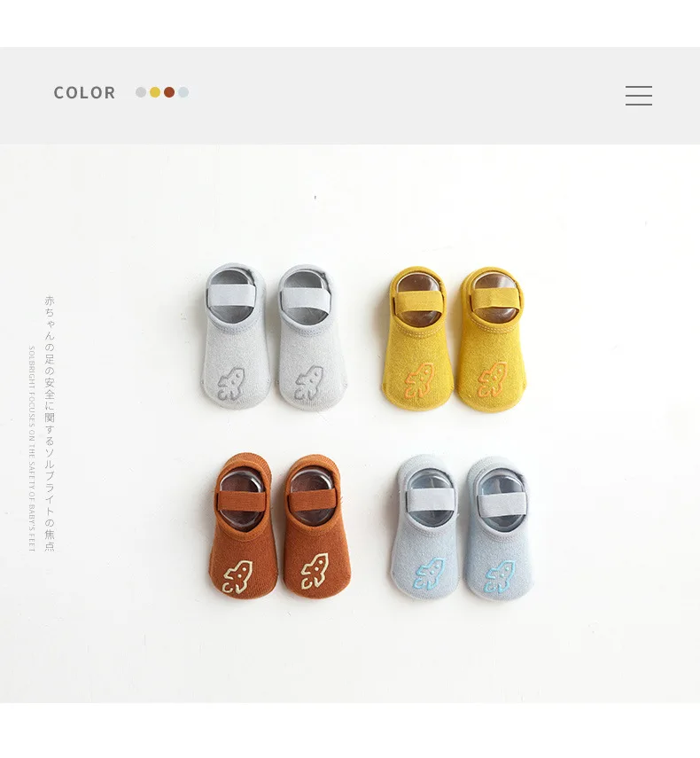Screen dimensions: 700x758
Task: Select the yellow color dot
Action: pos(155,92)
